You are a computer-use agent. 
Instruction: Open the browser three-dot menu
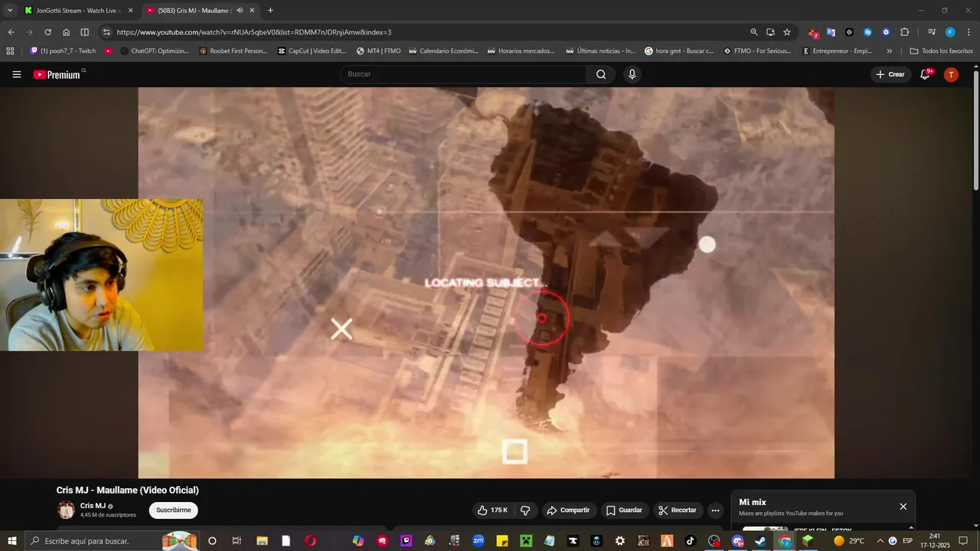coord(969,32)
